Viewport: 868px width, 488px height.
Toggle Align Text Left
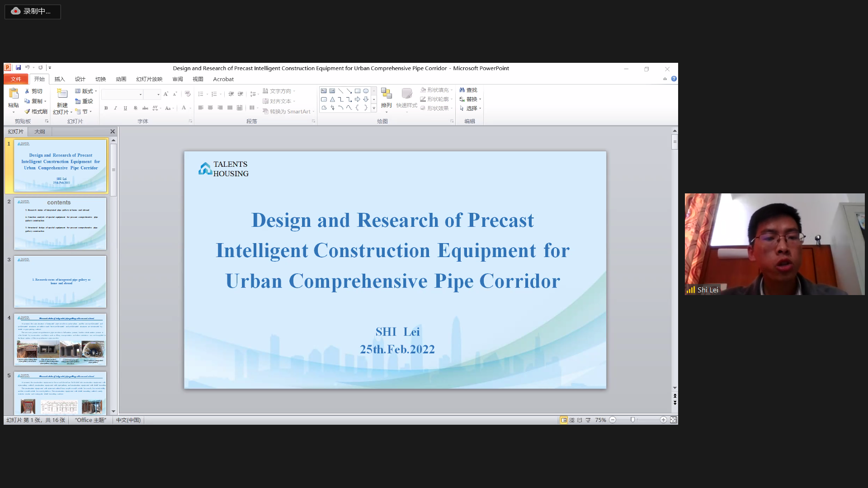201,108
